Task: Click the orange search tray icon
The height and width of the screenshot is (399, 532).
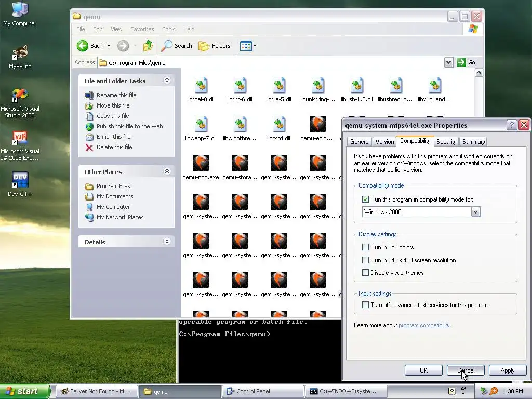Action: 494,391
